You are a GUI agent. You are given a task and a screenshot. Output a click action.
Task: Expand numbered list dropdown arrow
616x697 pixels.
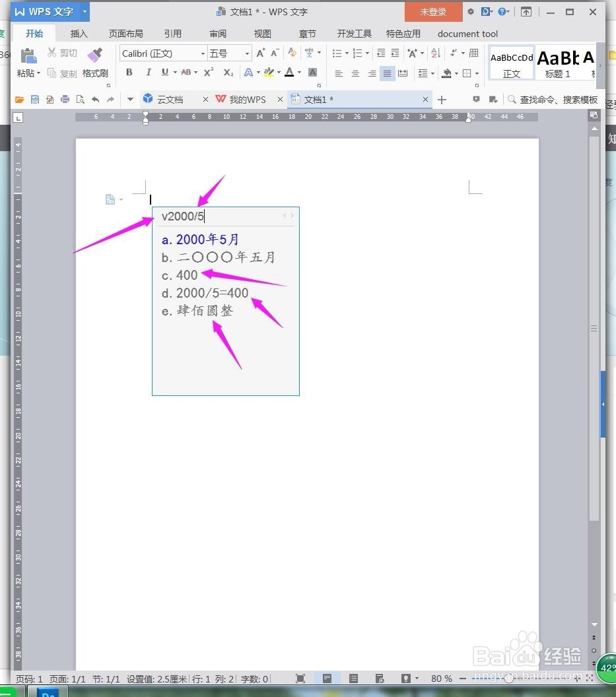367,53
